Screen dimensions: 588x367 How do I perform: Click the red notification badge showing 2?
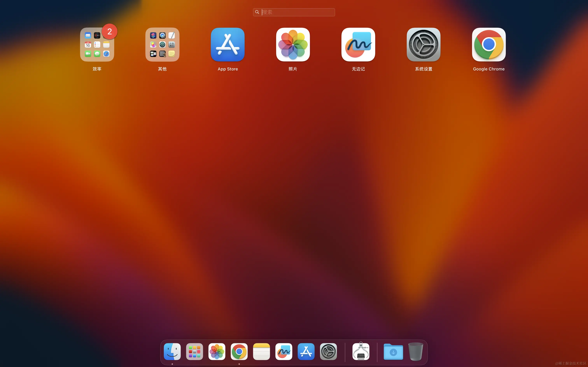pyautogui.click(x=110, y=31)
